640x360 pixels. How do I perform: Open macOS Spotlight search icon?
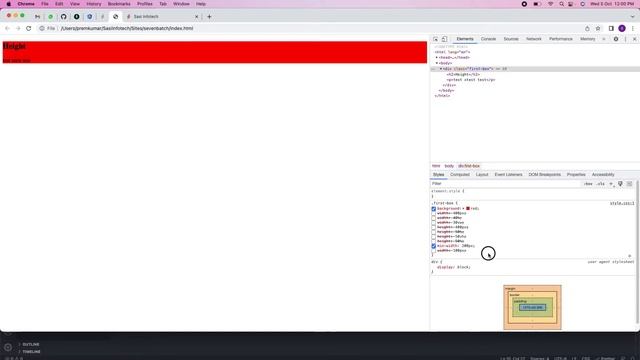pos(561,4)
